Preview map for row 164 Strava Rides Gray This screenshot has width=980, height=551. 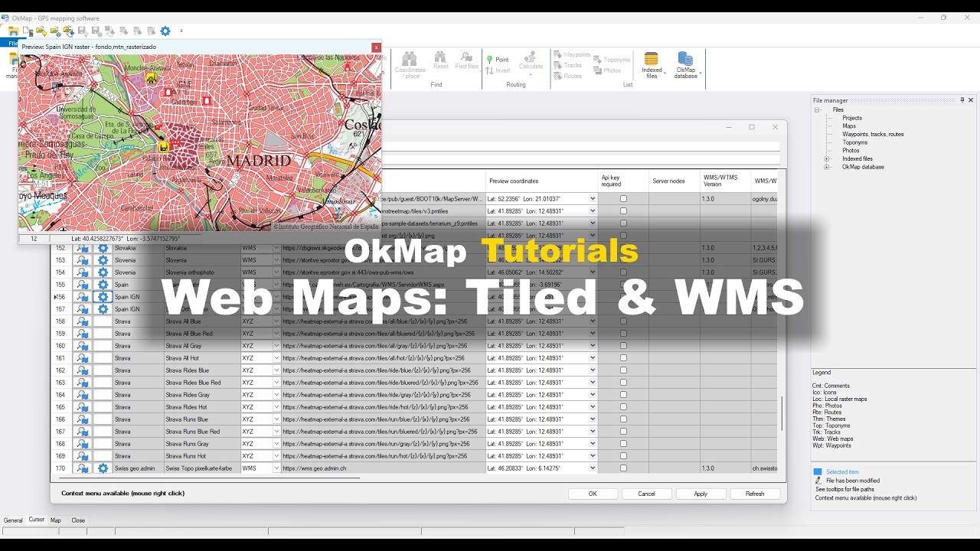point(83,395)
